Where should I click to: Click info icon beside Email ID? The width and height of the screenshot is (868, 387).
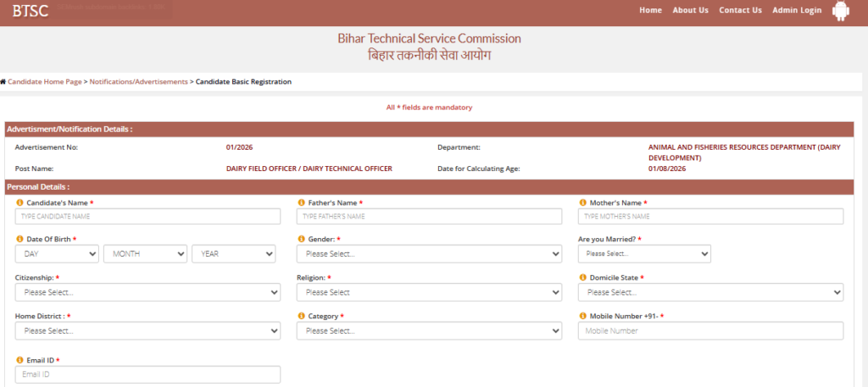click(x=19, y=360)
